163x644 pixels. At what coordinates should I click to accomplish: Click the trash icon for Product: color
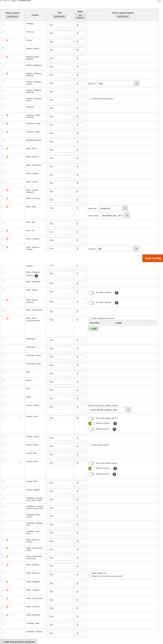[20, 418]
